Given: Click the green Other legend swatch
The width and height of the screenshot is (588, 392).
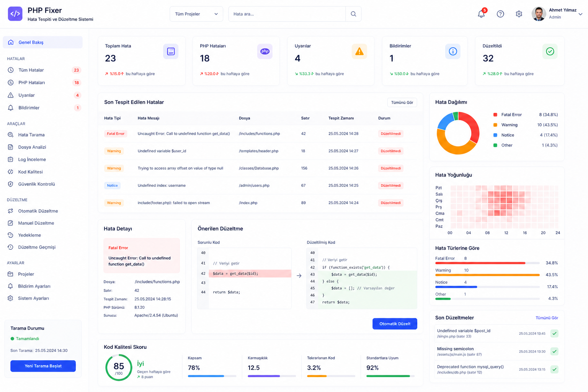Looking at the screenshot, I should pos(495,145).
